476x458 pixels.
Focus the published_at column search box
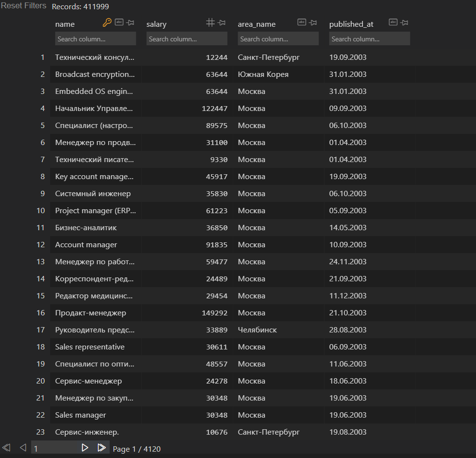(370, 39)
